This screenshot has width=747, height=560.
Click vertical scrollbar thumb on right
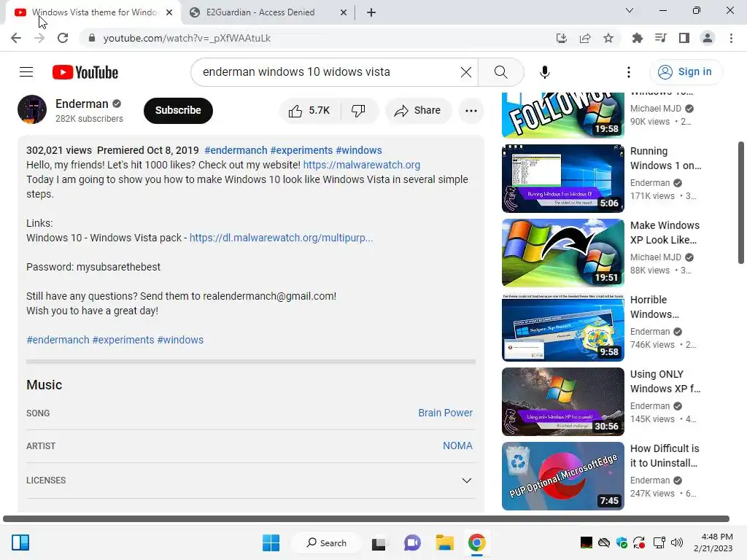click(741, 203)
